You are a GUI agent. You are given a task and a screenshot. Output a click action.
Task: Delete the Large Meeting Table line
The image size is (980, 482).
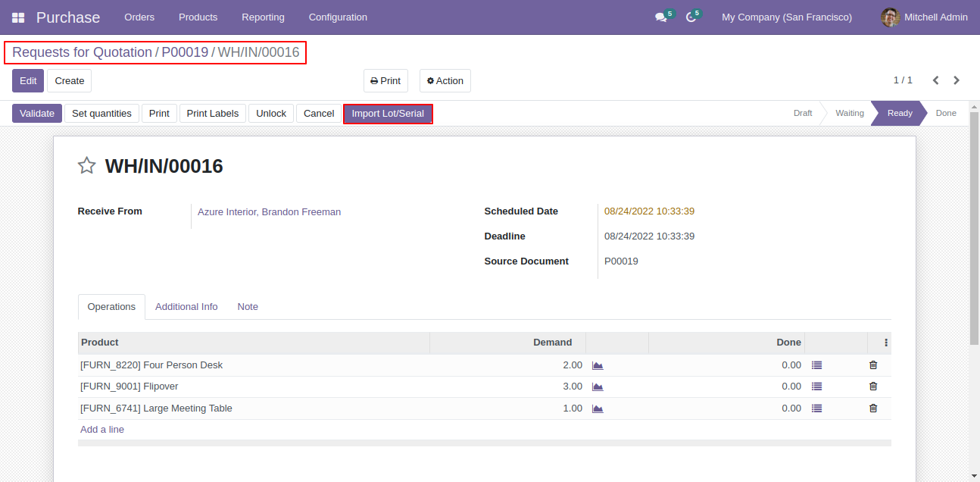(873, 408)
